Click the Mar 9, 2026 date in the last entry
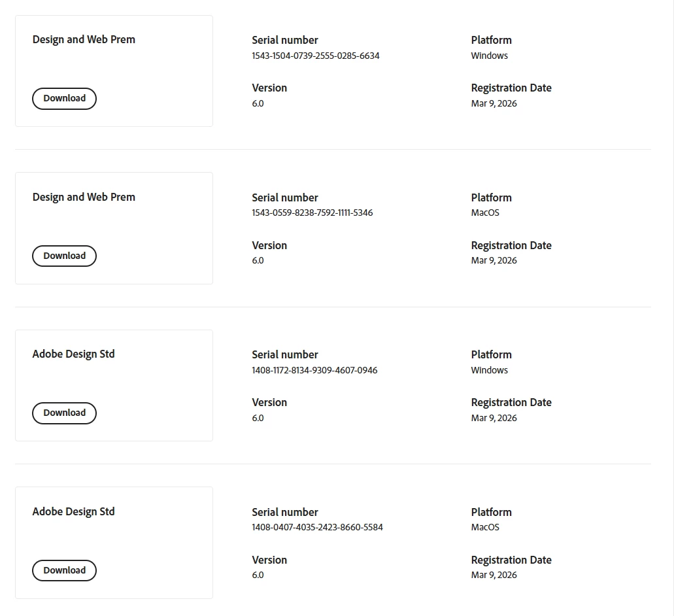This screenshot has width=674, height=616. click(x=494, y=575)
